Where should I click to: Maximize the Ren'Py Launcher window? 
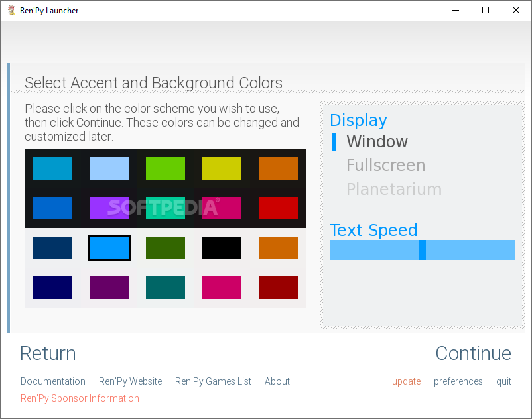coord(486,10)
